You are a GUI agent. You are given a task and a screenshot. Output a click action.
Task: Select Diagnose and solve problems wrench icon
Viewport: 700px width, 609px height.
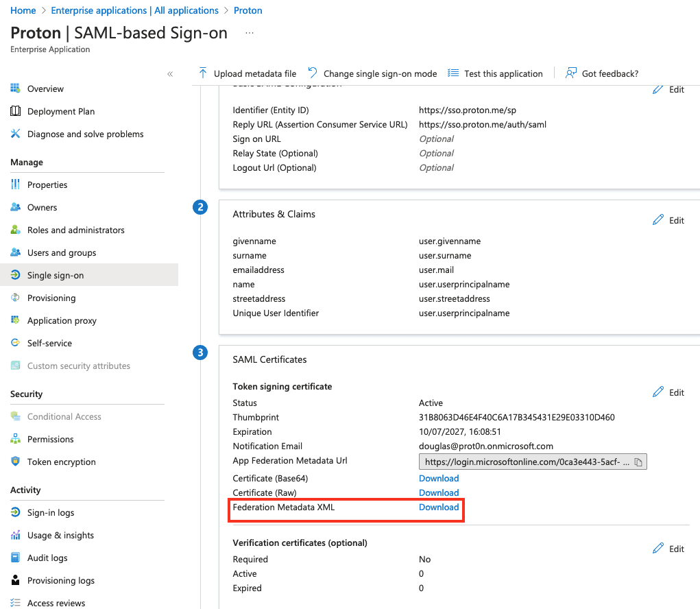[x=15, y=134]
